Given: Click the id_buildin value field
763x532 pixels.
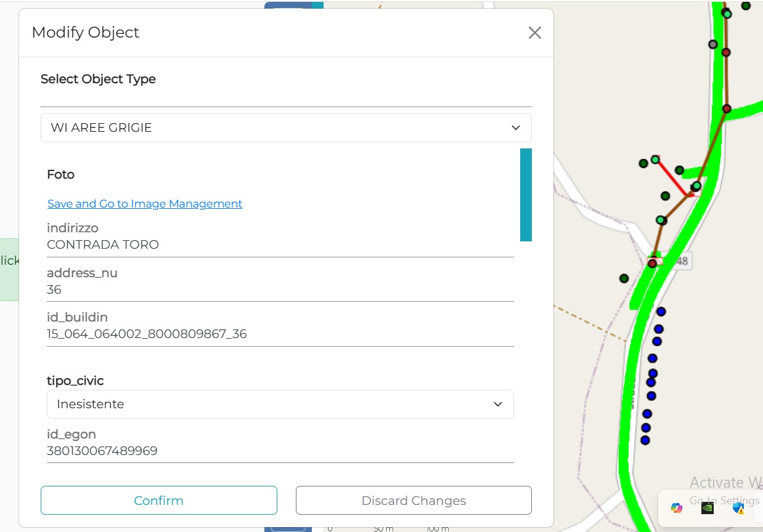Looking at the screenshot, I should pos(280,334).
